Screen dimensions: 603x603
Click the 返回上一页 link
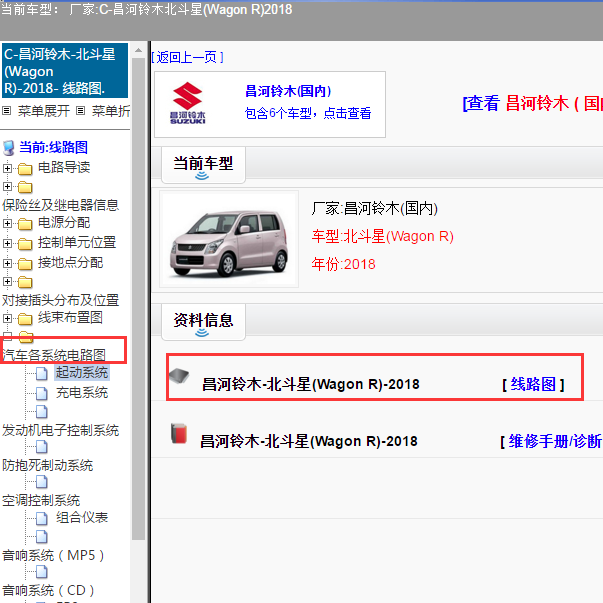click(x=187, y=57)
